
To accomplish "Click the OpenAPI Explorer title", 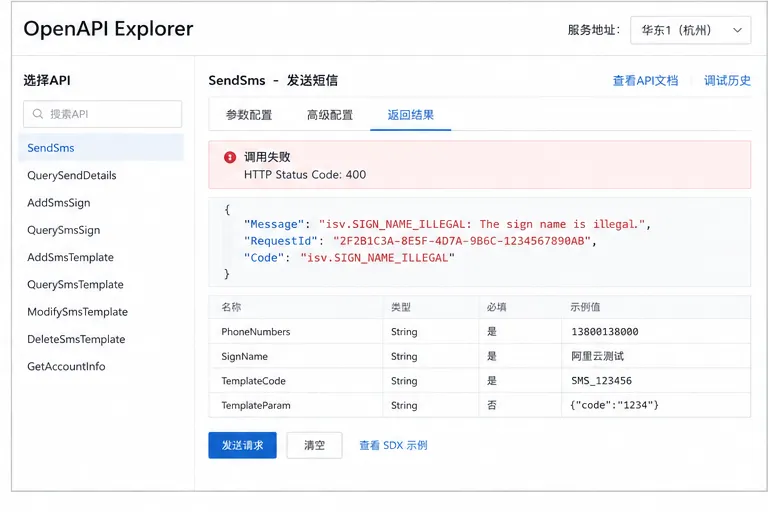I will pos(108,29).
